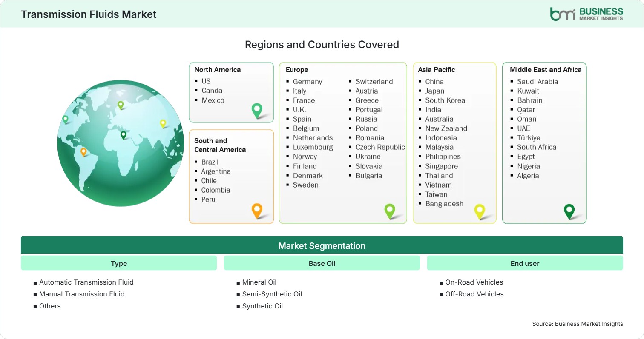644x339 pixels.
Task: Select the End user segmentation header
Action: (x=525, y=263)
